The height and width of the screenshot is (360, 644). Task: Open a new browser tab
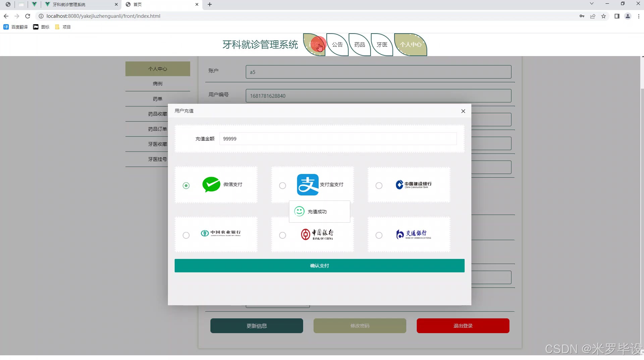pyautogui.click(x=210, y=4)
